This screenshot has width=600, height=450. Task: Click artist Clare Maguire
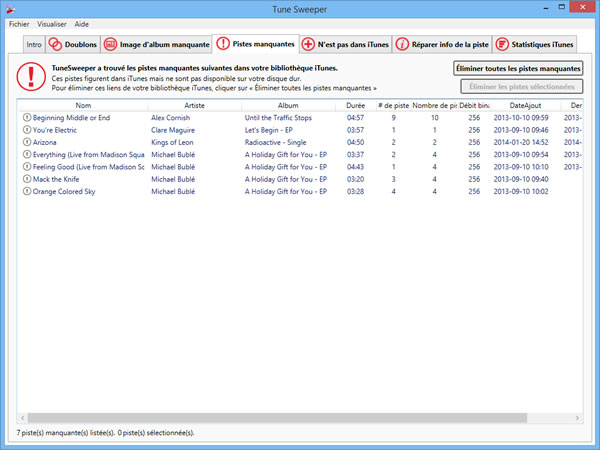(x=173, y=130)
